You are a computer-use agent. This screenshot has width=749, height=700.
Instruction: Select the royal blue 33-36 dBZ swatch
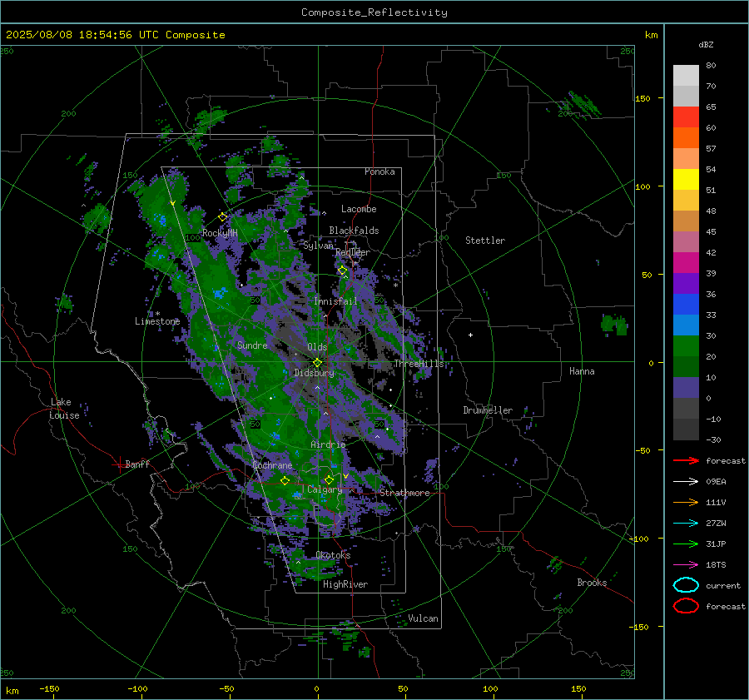tap(686, 305)
